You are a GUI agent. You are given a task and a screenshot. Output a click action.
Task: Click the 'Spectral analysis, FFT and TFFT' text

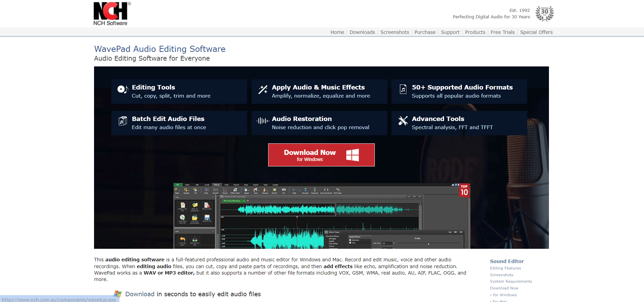point(452,127)
